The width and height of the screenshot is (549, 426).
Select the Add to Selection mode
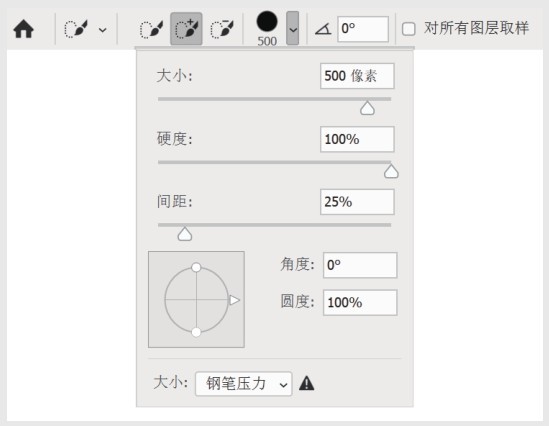coord(186,29)
